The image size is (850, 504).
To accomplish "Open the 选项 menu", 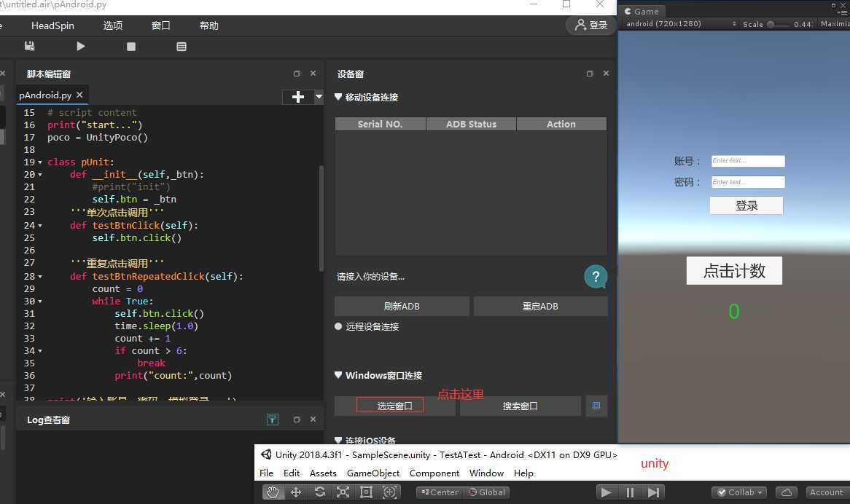I will click(x=113, y=25).
